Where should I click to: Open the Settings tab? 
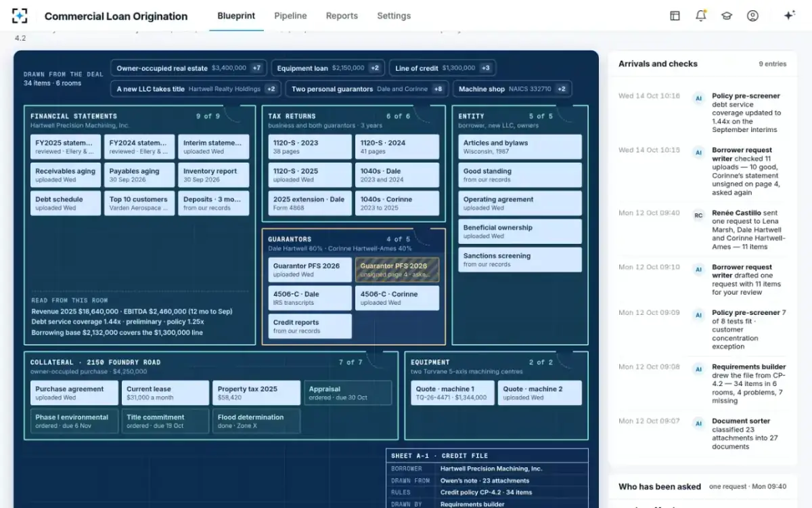pos(394,16)
